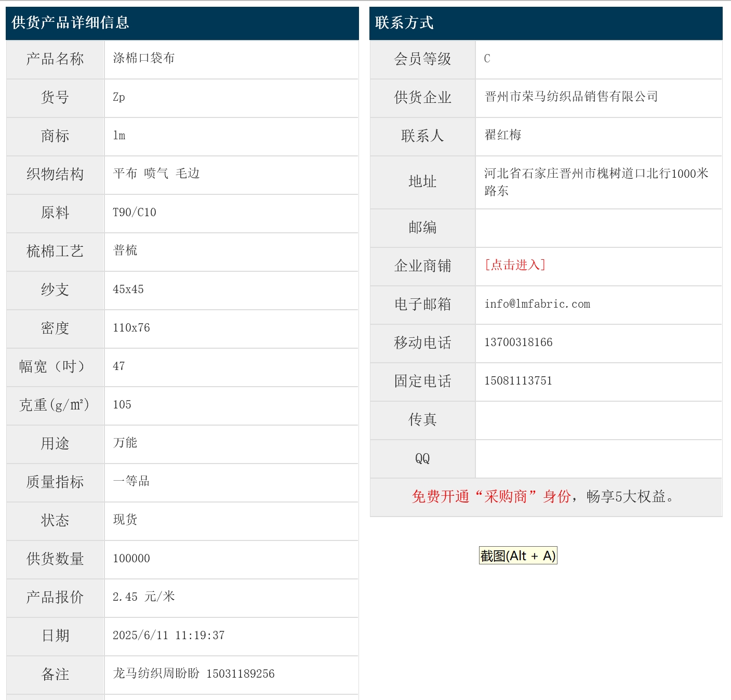The width and height of the screenshot is (731, 700).
Task: Click the remark phone number 15031189256
Action: (240, 674)
